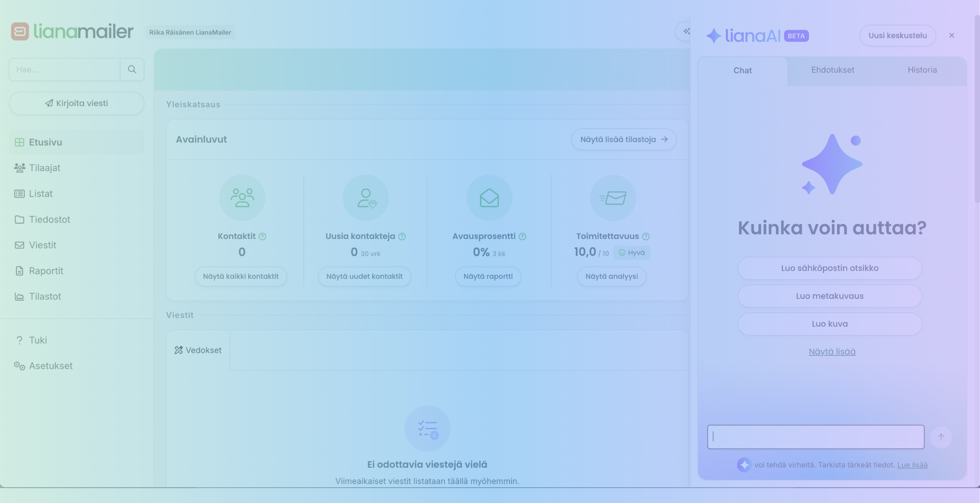The image size is (980, 503).
Task: Click the Uusia kontakteja help icon
Action: coord(402,236)
